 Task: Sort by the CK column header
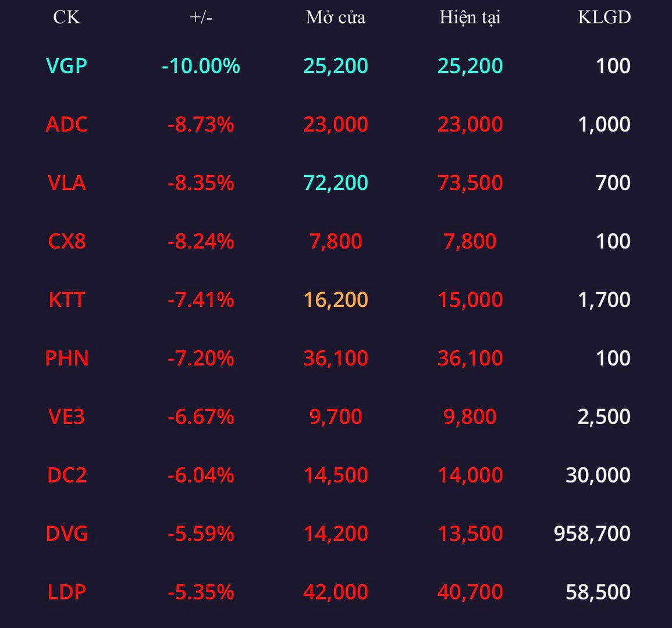coord(66,17)
